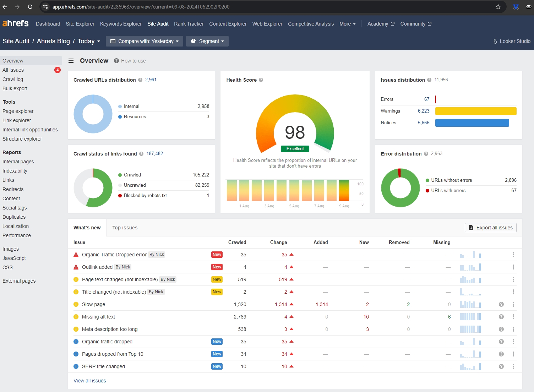Open the kebab menu on Organic Traffic Dropped error row

click(x=513, y=255)
